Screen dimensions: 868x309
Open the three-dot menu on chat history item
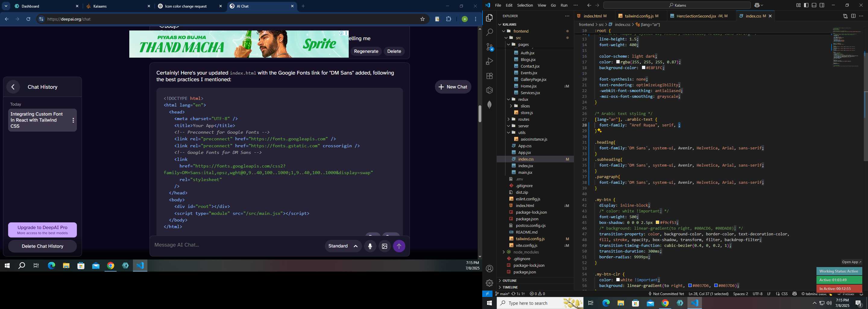pyautogui.click(x=73, y=120)
